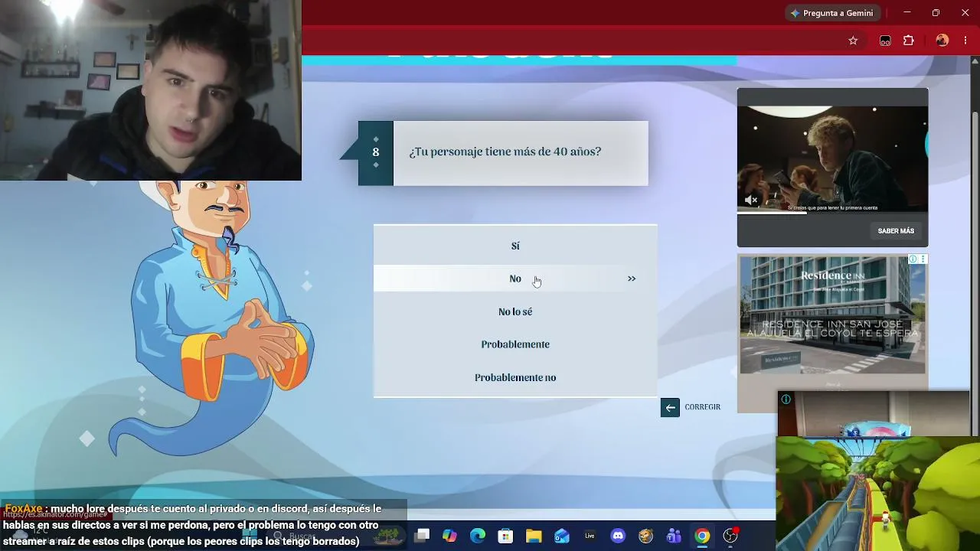980x551 pixels.
Task: Click the SABER MÁS ad button
Action: (896, 231)
